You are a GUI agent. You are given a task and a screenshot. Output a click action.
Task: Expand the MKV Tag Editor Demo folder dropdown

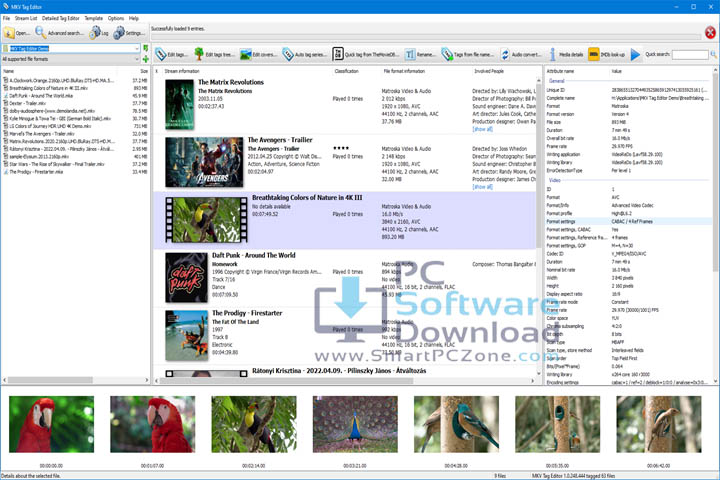[137, 48]
